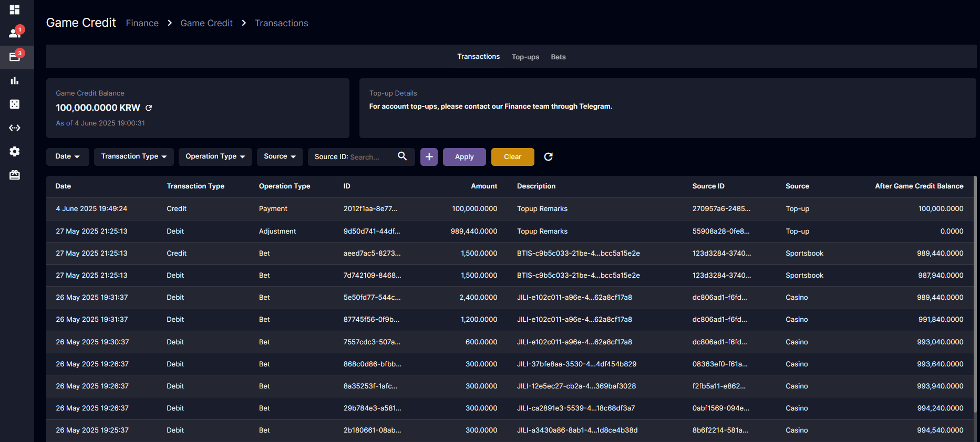
Task: Click the purple plus add-filter button
Action: pos(429,156)
